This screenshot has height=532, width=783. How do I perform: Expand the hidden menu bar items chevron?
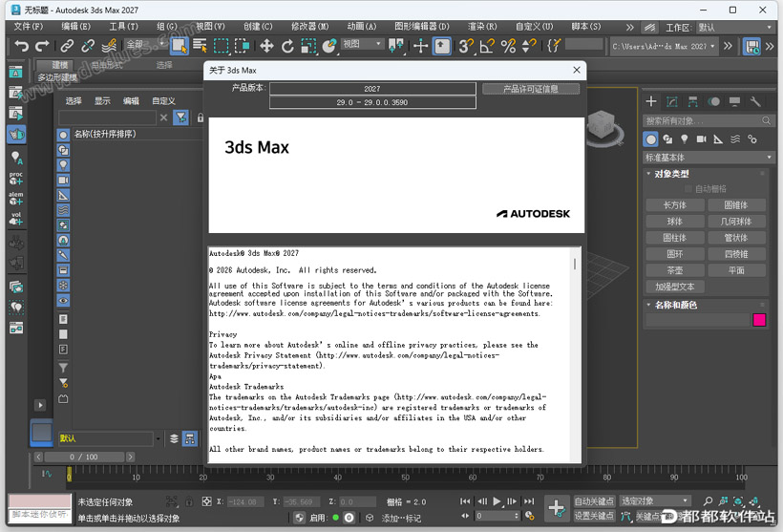pos(629,28)
